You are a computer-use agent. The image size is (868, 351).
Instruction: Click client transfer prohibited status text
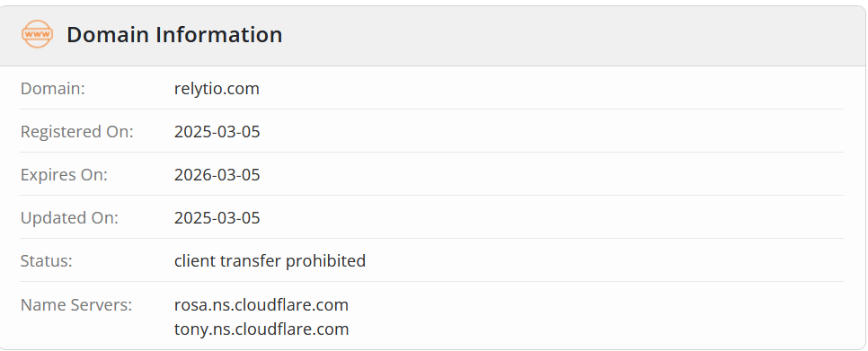(x=270, y=261)
